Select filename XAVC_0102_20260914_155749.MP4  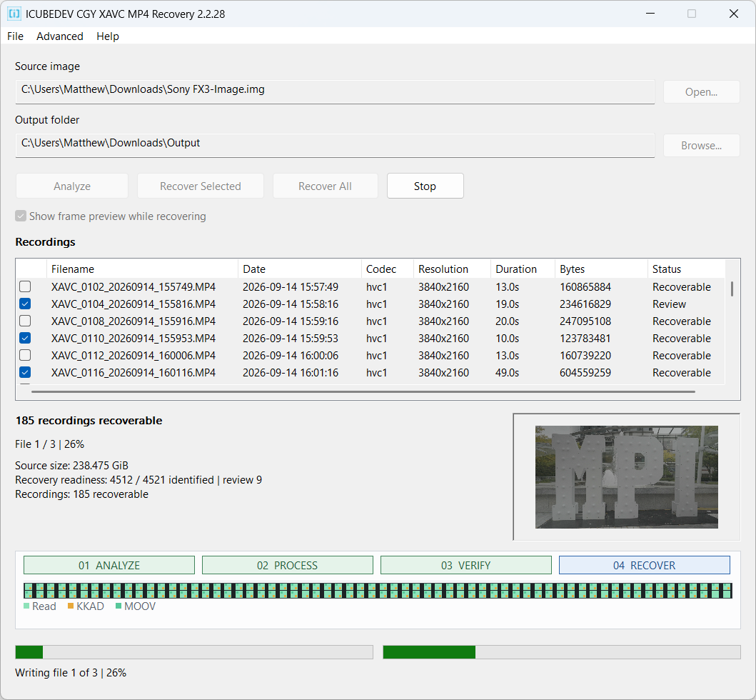133,287
